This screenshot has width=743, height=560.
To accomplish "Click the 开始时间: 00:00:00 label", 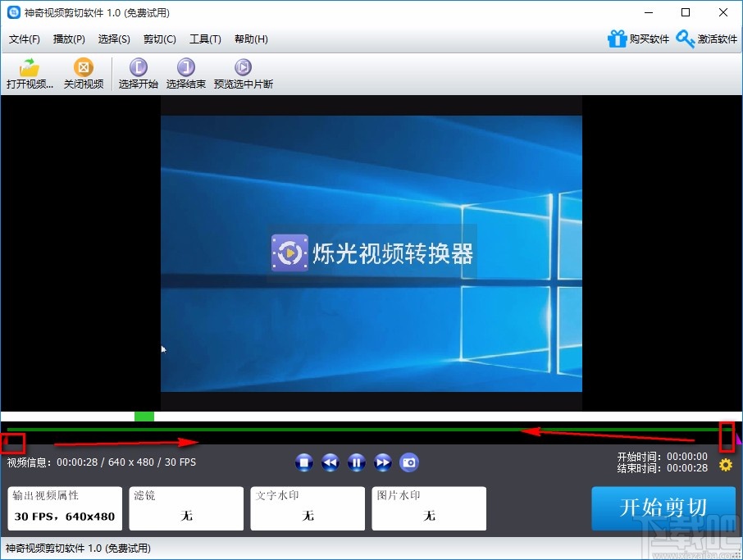I will [662, 456].
